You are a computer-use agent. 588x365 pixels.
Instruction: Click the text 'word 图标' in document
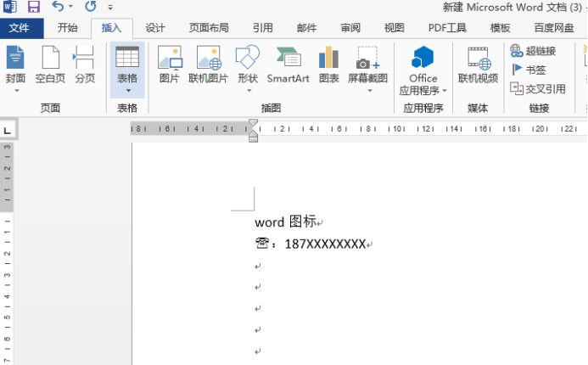[285, 222]
